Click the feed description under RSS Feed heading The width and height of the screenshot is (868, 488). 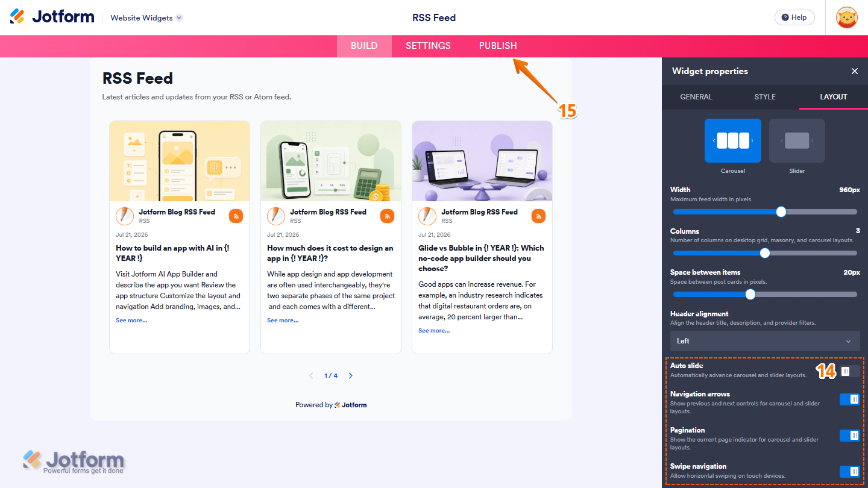[x=197, y=96]
